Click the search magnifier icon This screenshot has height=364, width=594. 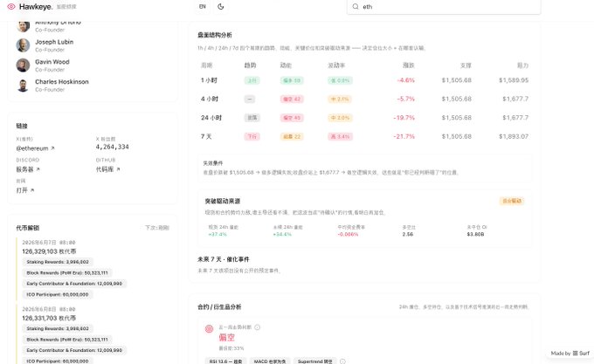click(x=356, y=6)
